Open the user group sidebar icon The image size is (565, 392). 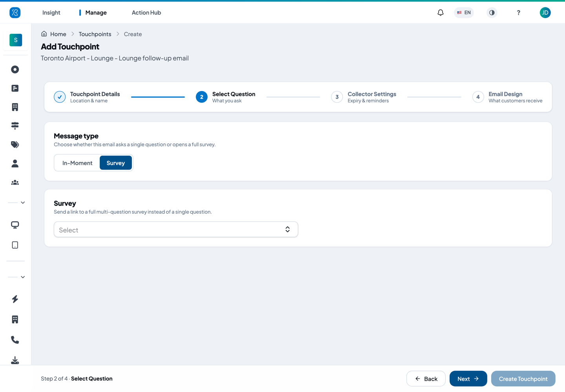15,182
